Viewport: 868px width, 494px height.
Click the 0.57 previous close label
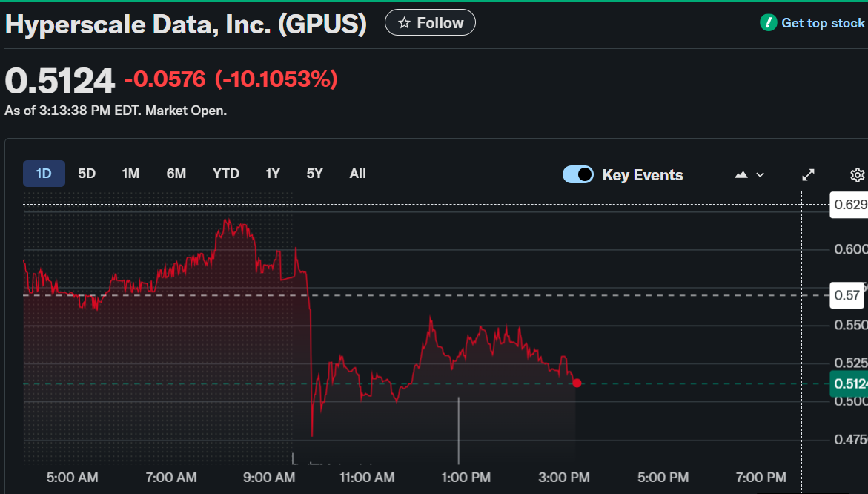tap(849, 295)
